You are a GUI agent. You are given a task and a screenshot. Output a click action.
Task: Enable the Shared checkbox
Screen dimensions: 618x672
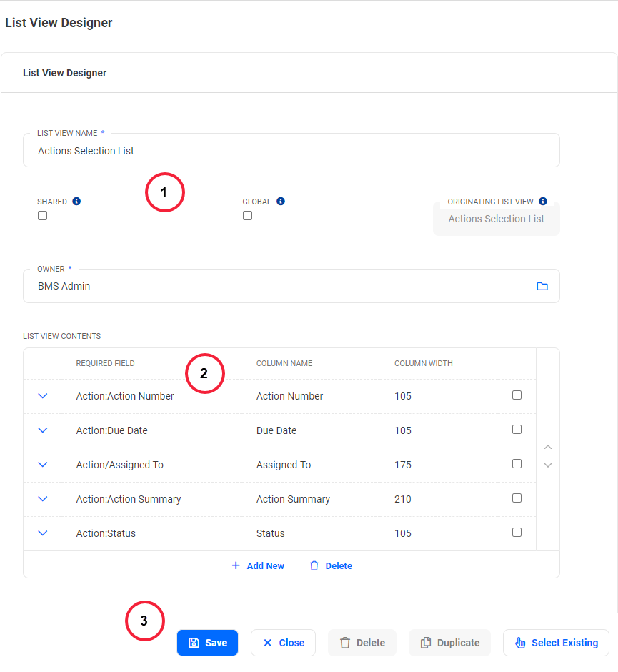[42, 215]
